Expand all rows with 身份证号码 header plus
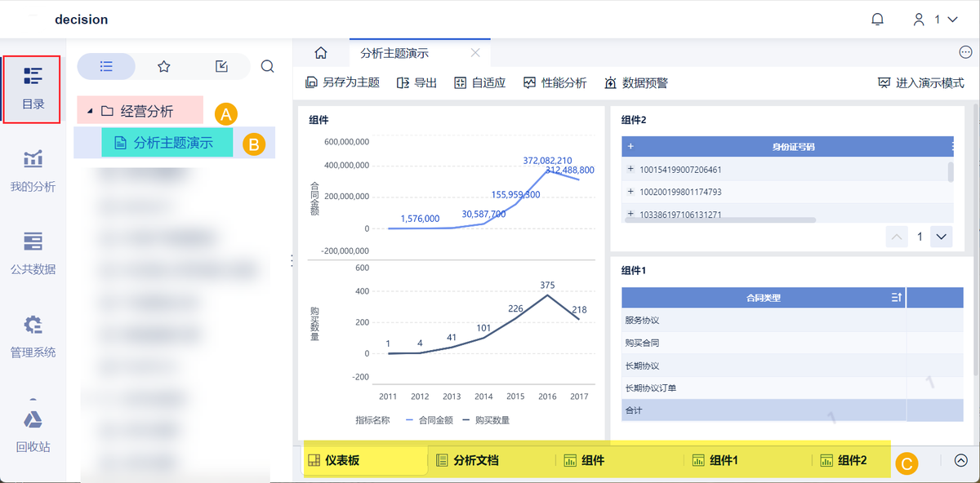Viewport: 980px width, 483px height. (630, 147)
